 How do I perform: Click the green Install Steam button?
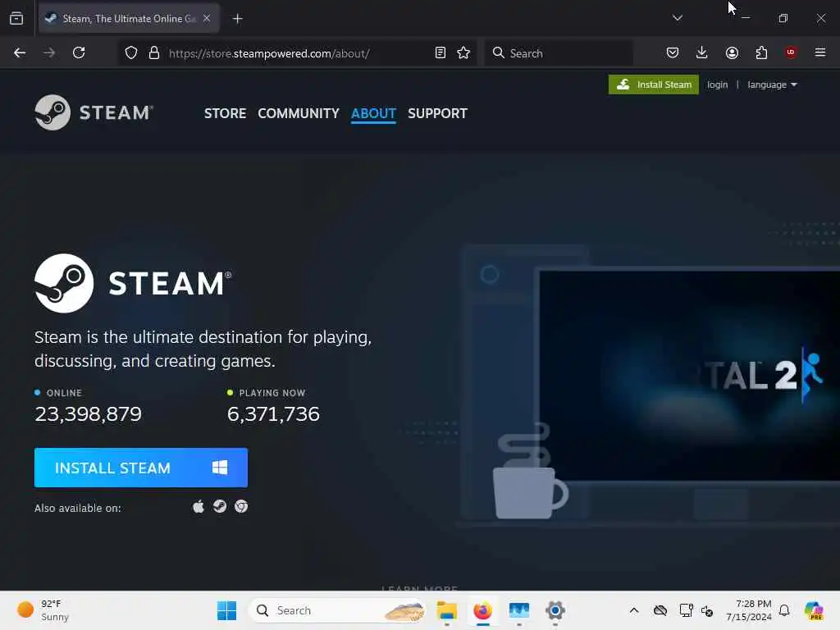coord(654,84)
